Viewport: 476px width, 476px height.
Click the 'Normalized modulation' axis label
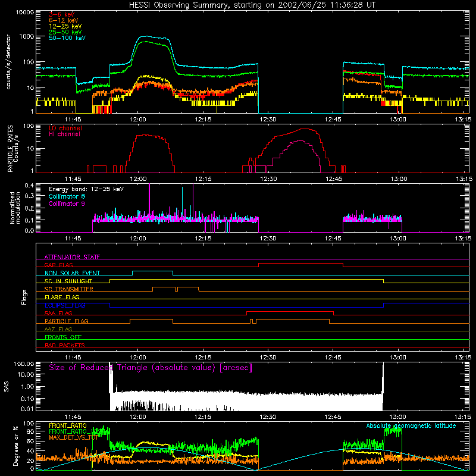click(x=15, y=208)
